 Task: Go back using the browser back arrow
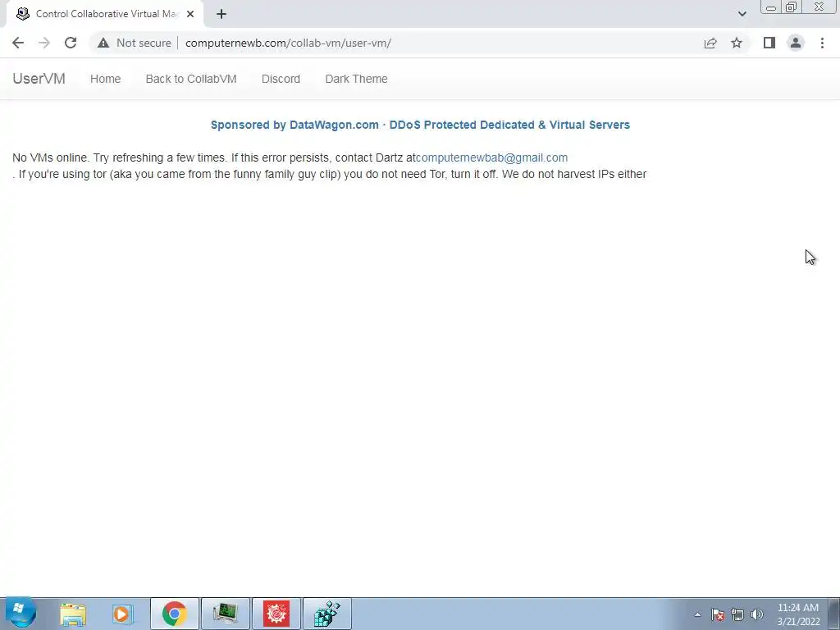18,43
